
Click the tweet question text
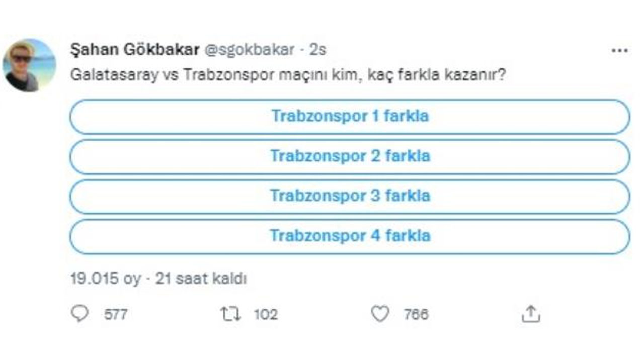coord(288,76)
